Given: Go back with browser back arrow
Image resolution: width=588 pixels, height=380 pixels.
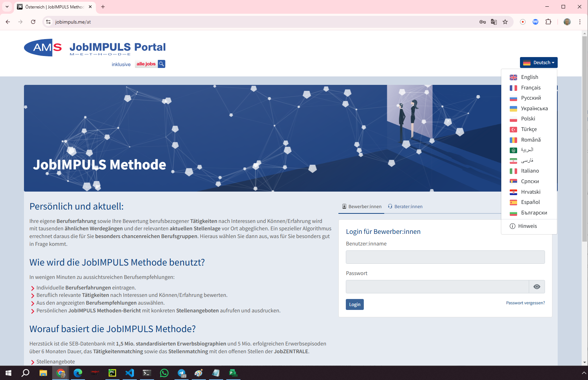Looking at the screenshot, I should click(x=8, y=22).
